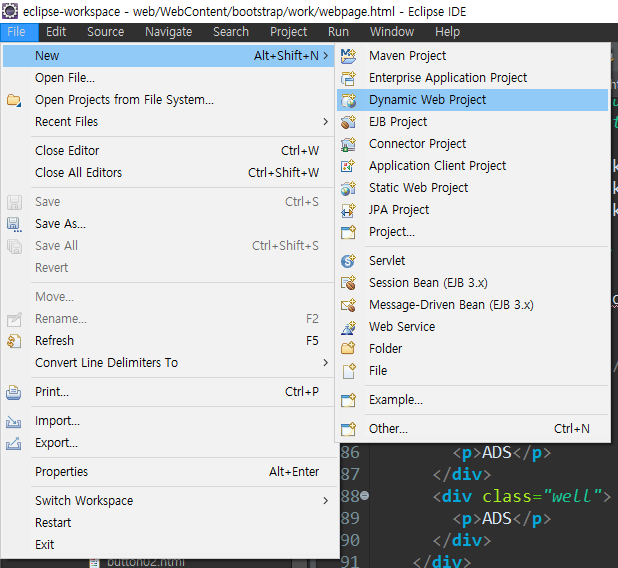The height and width of the screenshot is (568, 618).
Task: Expand the Switch Workspace submenu arrow
Action: (326, 501)
